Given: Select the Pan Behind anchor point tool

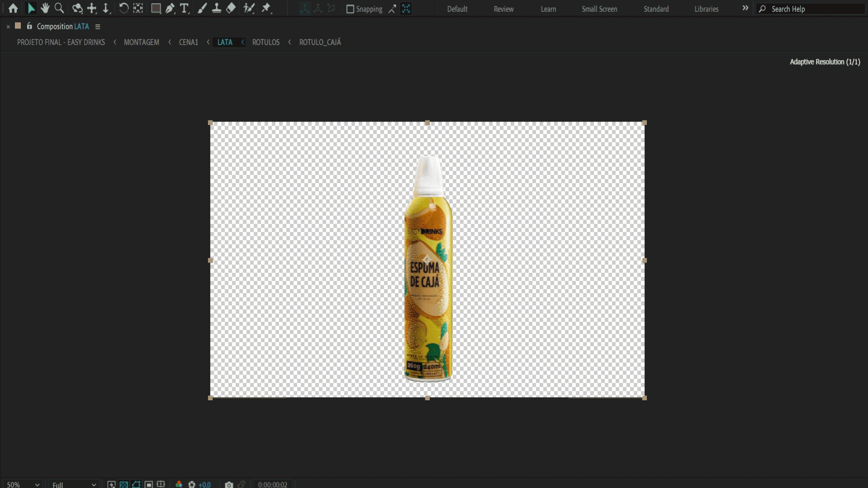Looking at the screenshot, I should tap(138, 8).
